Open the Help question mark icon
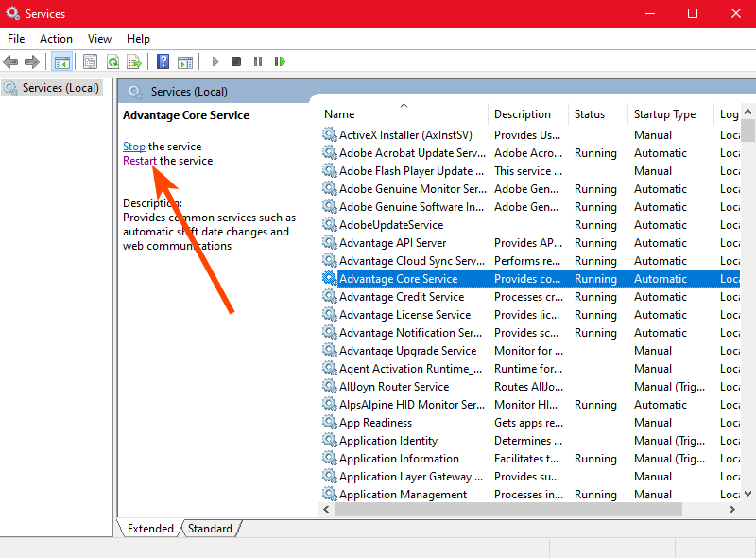Viewport: 756px width, 558px height. pyautogui.click(x=163, y=61)
